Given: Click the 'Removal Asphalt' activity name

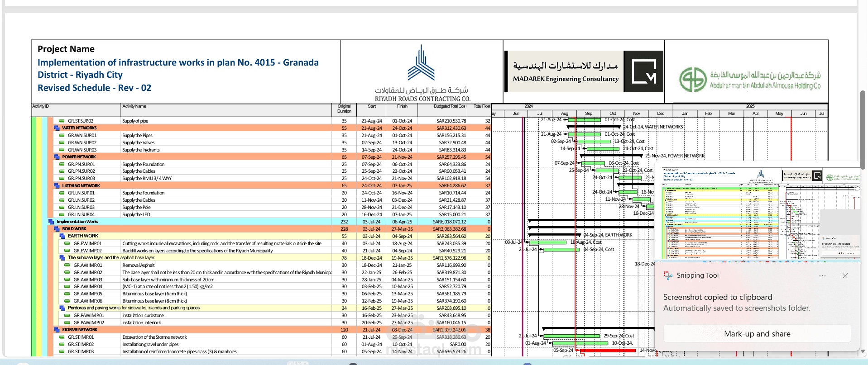Looking at the screenshot, I should point(139,265).
